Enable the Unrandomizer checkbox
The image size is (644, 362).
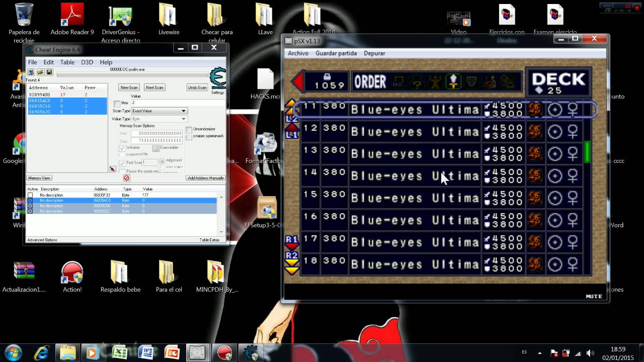coord(189,130)
